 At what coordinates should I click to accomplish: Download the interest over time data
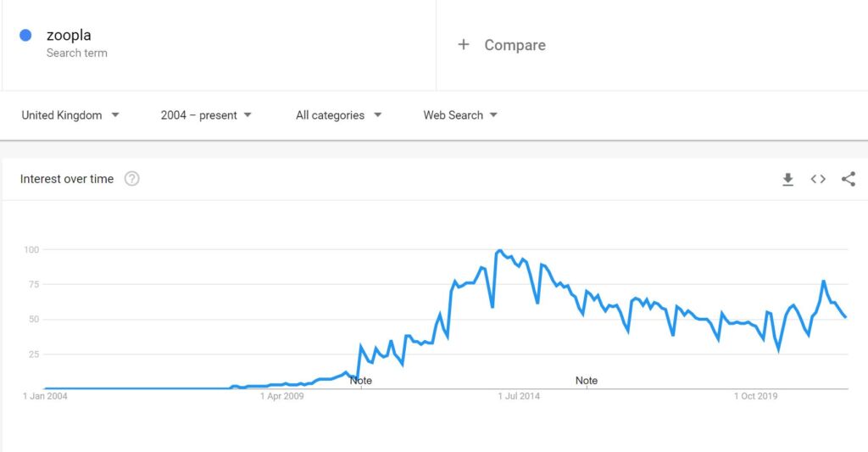point(787,179)
